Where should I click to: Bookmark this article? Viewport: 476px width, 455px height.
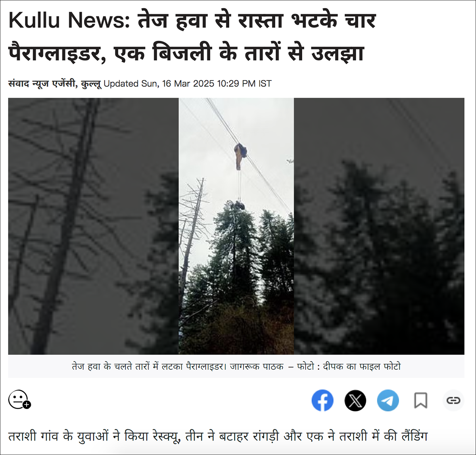pos(420,400)
